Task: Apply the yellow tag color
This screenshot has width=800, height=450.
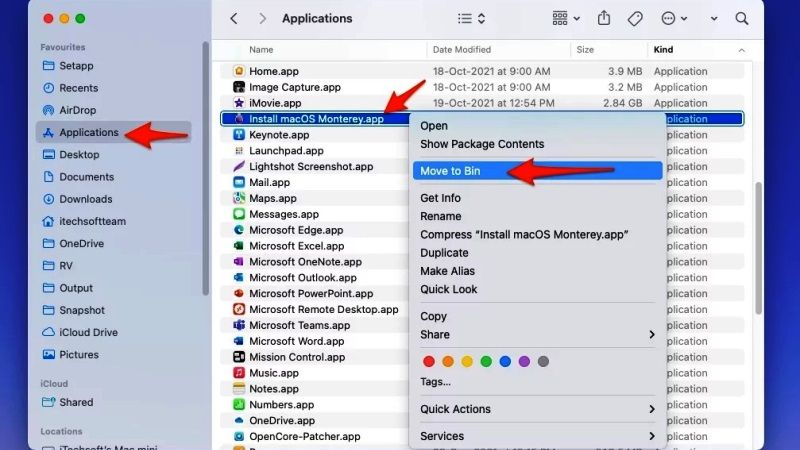Action: 467,362
